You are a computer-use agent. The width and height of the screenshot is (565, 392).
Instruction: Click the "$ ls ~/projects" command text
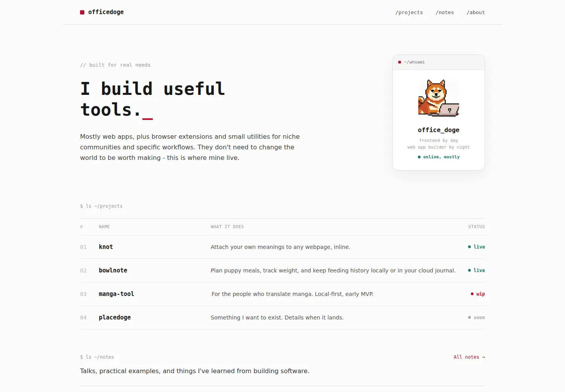tap(101, 206)
